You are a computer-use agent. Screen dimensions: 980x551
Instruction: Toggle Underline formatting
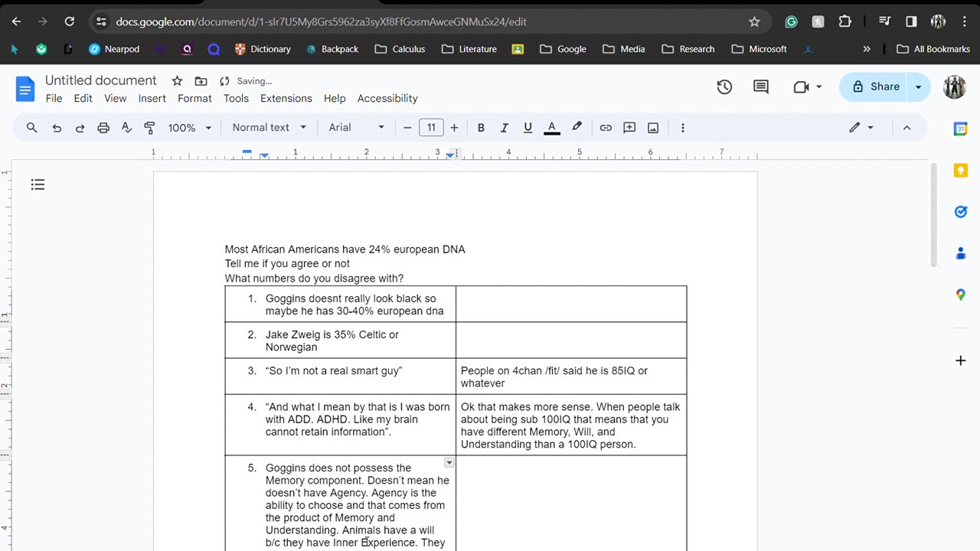pyautogui.click(x=528, y=128)
